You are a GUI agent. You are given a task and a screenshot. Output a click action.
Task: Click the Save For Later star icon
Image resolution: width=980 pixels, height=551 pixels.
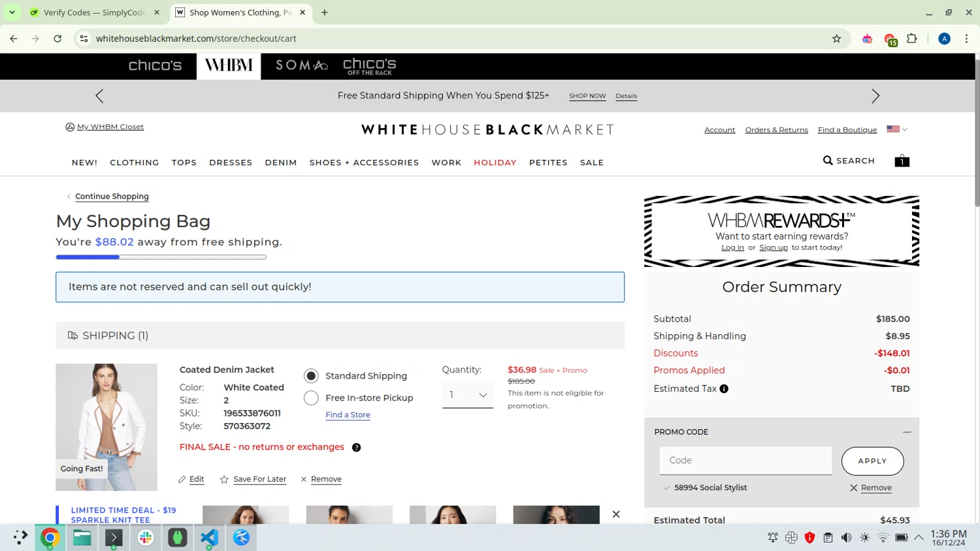pyautogui.click(x=224, y=479)
